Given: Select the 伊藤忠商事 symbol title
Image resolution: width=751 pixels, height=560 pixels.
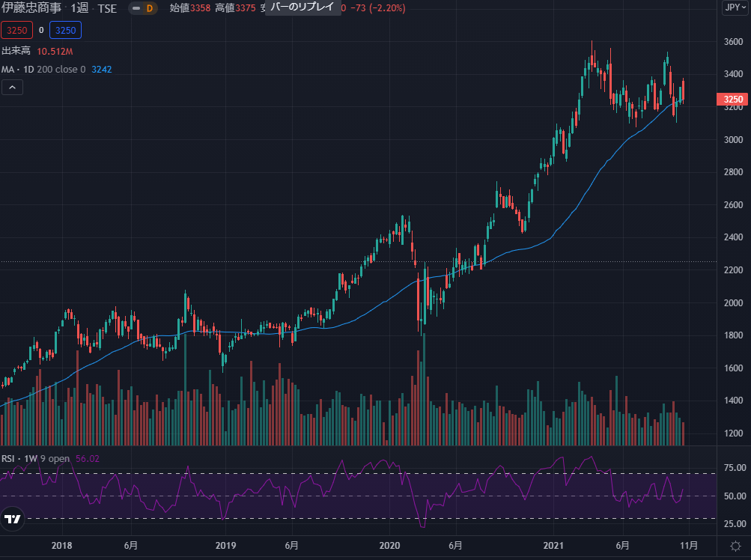Looking at the screenshot, I should 31,8.
